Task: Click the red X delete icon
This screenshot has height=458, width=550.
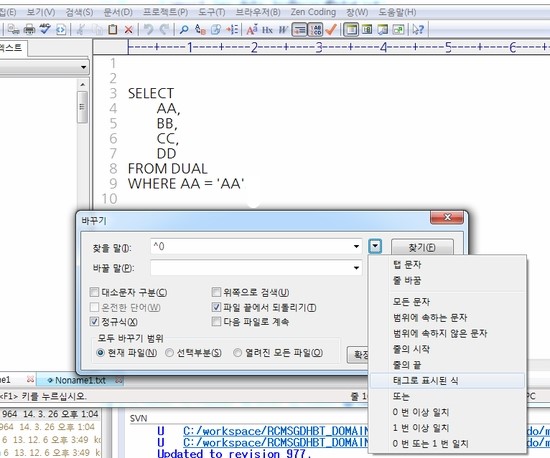Action: point(129,29)
